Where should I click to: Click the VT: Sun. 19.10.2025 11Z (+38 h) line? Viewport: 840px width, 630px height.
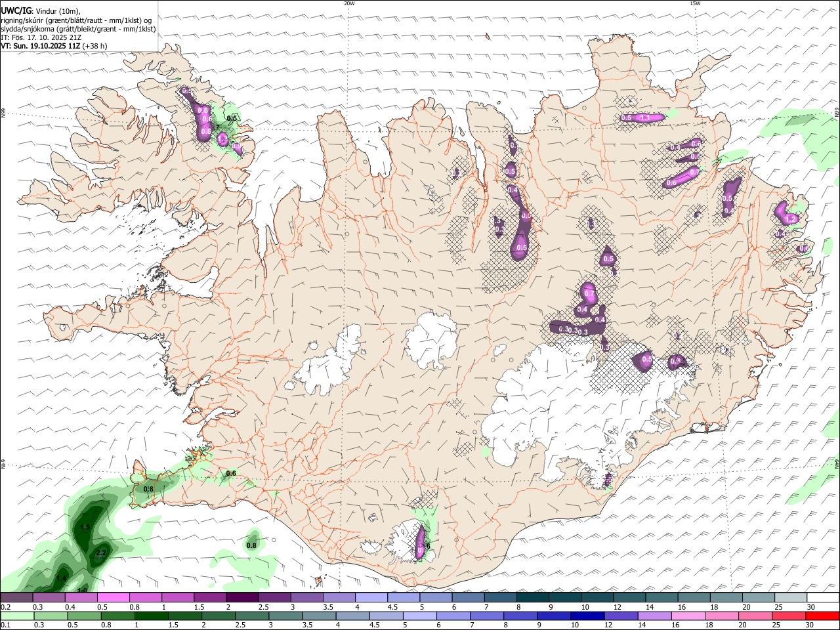[54, 46]
